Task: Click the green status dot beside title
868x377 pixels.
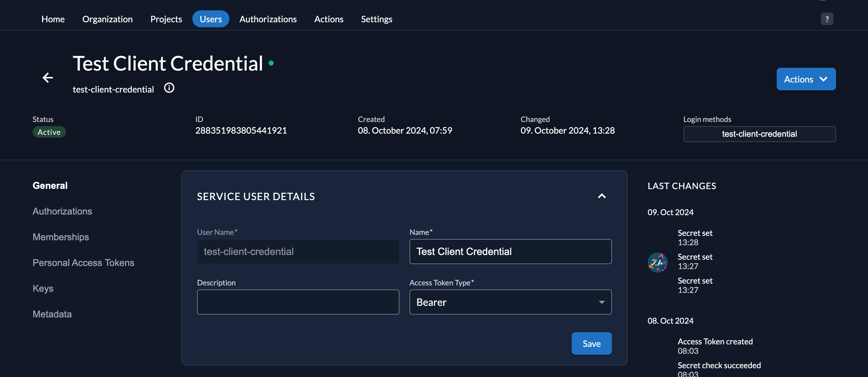Action: click(271, 63)
